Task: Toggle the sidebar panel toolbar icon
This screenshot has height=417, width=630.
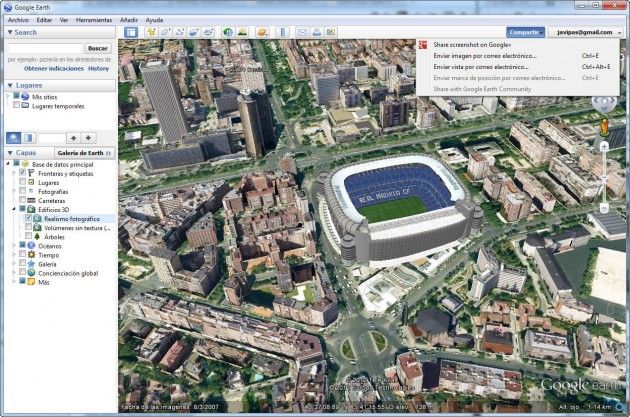Action: pyautogui.click(x=131, y=32)
